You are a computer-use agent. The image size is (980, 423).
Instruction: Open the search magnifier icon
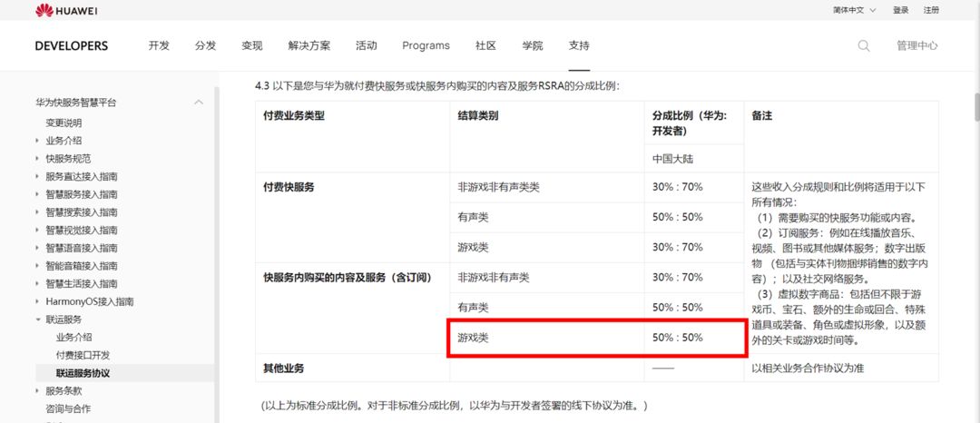click(864, 45)
